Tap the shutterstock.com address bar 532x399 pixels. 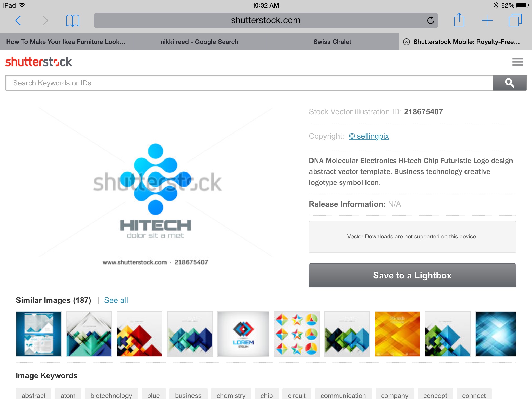pos(265,20)
